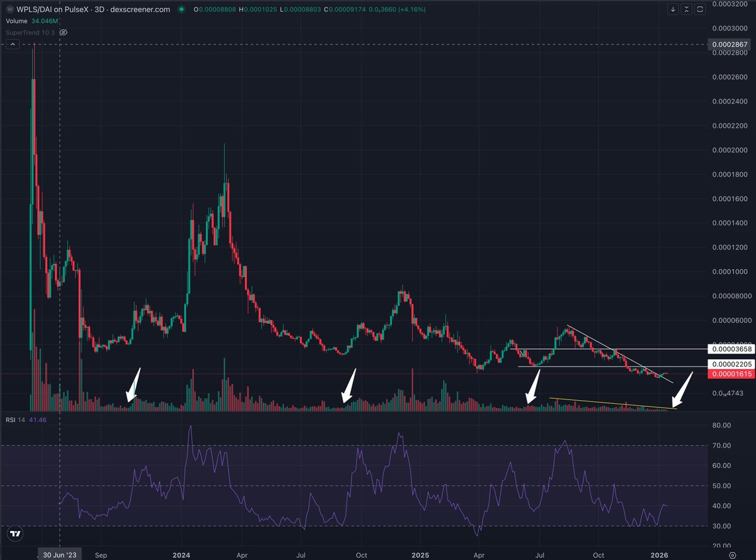The height and width of the screenshot is (560, 756).
Task: Select the RSI 14 indicator label
Action: 14,419
